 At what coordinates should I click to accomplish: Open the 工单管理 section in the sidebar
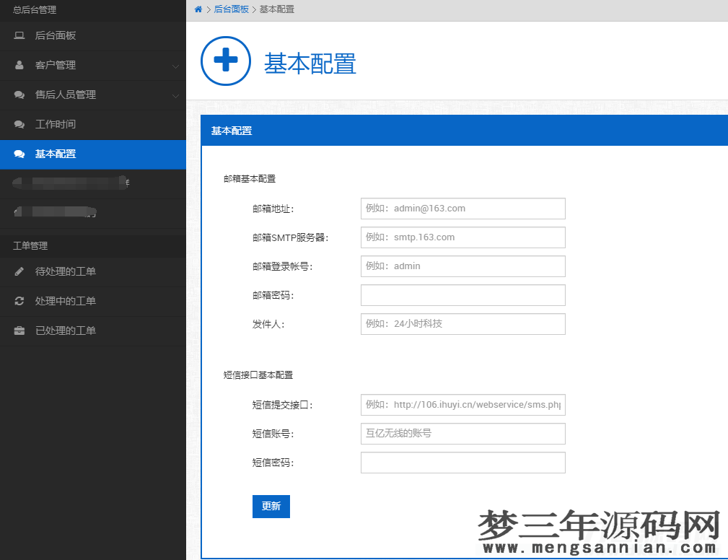click(x=30, y=245)
